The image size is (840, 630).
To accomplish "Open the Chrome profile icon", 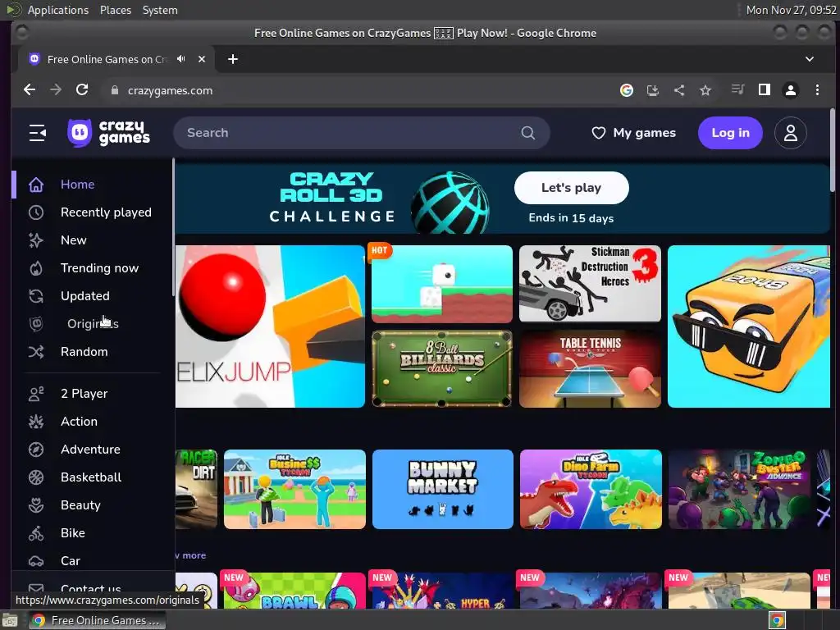I will (791, 90).
